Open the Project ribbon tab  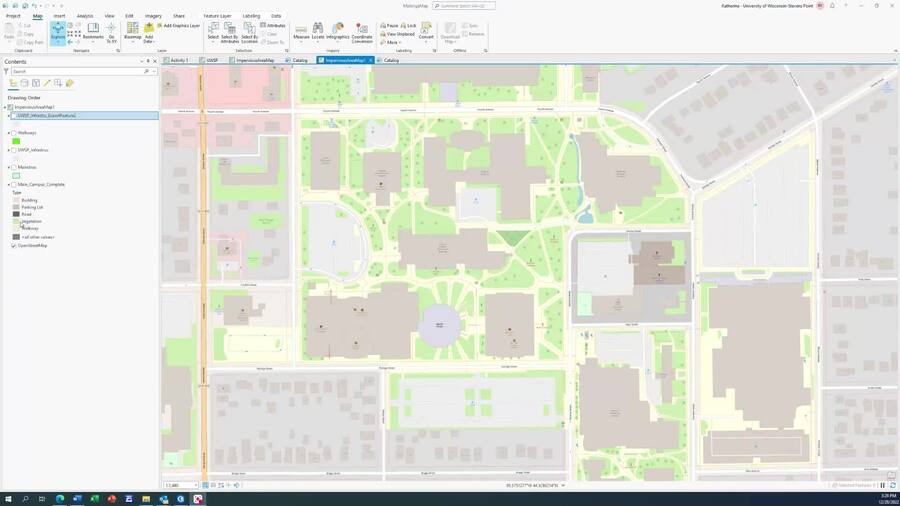point(13,16)
